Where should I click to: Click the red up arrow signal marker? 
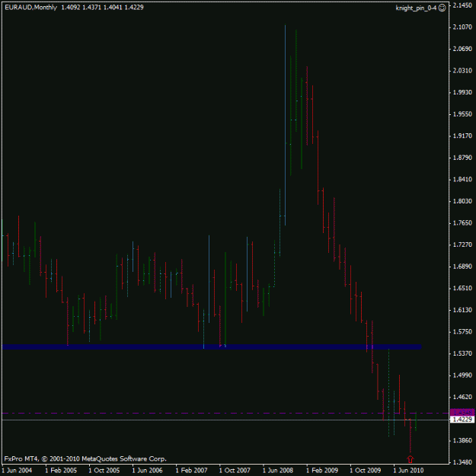(411, 459)
